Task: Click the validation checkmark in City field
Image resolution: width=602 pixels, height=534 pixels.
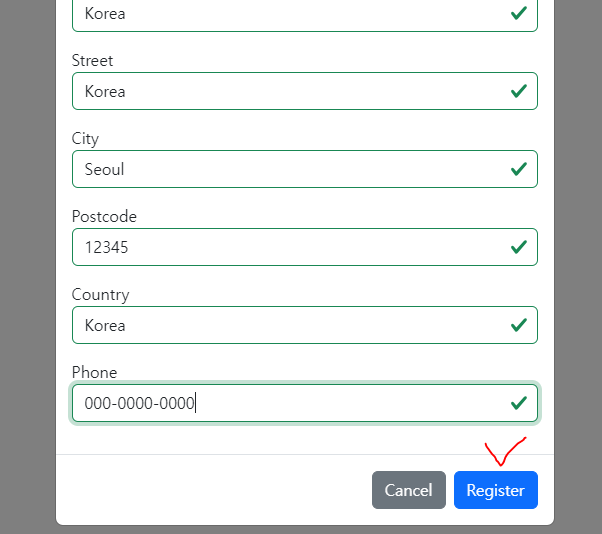Action: (x=518, y=169)
